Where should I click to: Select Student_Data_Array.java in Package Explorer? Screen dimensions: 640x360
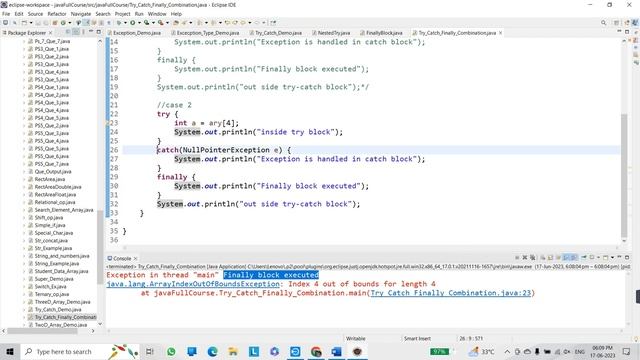tap(61, 271)
